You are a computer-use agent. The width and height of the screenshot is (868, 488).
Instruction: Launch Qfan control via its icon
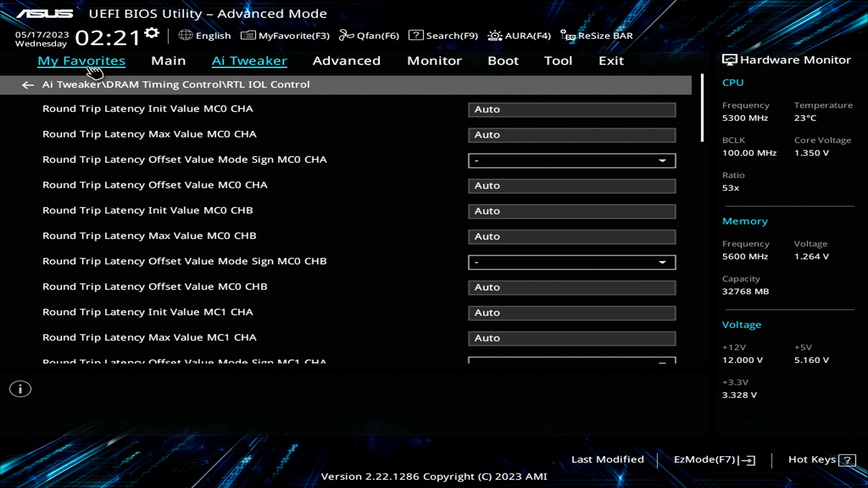pyautogui.click(x=369, y=35)
